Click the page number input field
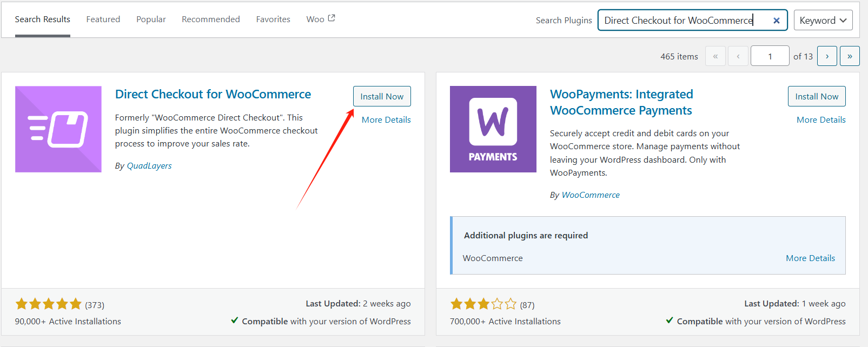The width and height of the screenshot is (868, 347). pyautogui.click(x=770, y=56)
